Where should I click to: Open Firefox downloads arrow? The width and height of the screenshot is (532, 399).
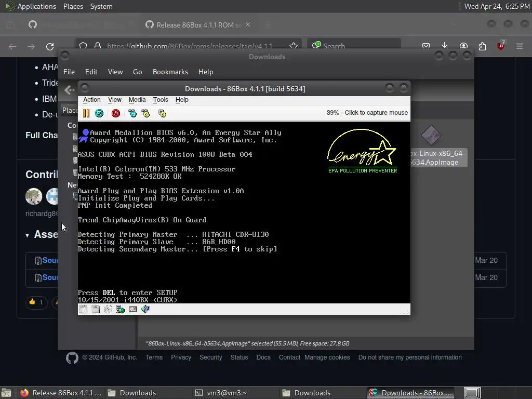click(x=445, y=46)
